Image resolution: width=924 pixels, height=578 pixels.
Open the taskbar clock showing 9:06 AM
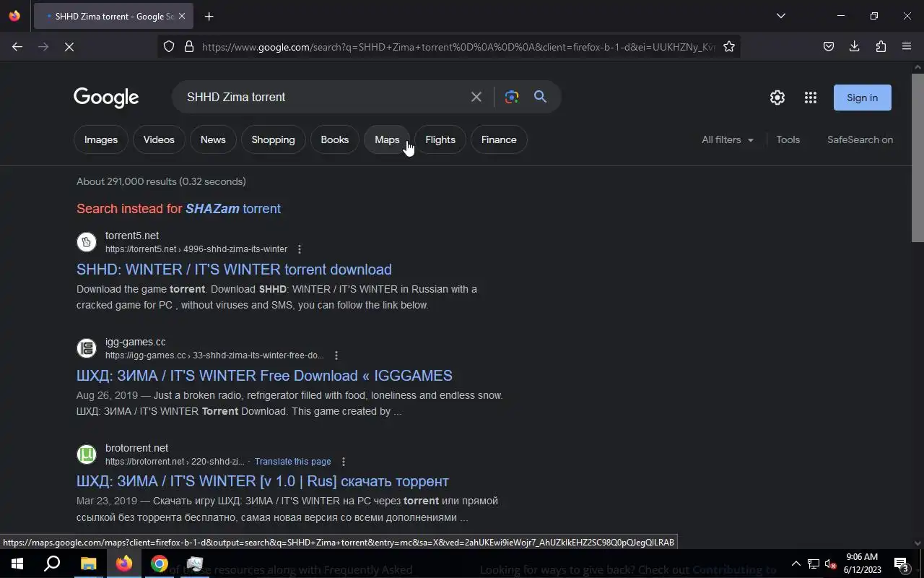862,564
